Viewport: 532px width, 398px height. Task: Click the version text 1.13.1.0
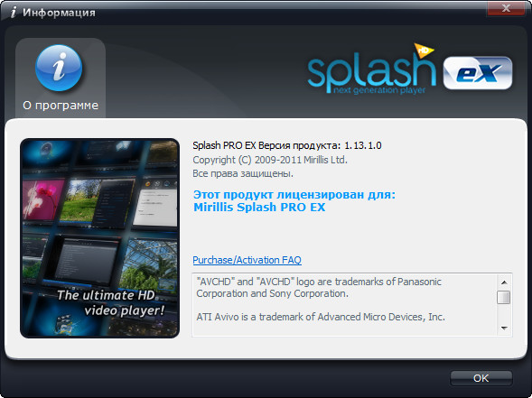[x=363, y=145]
